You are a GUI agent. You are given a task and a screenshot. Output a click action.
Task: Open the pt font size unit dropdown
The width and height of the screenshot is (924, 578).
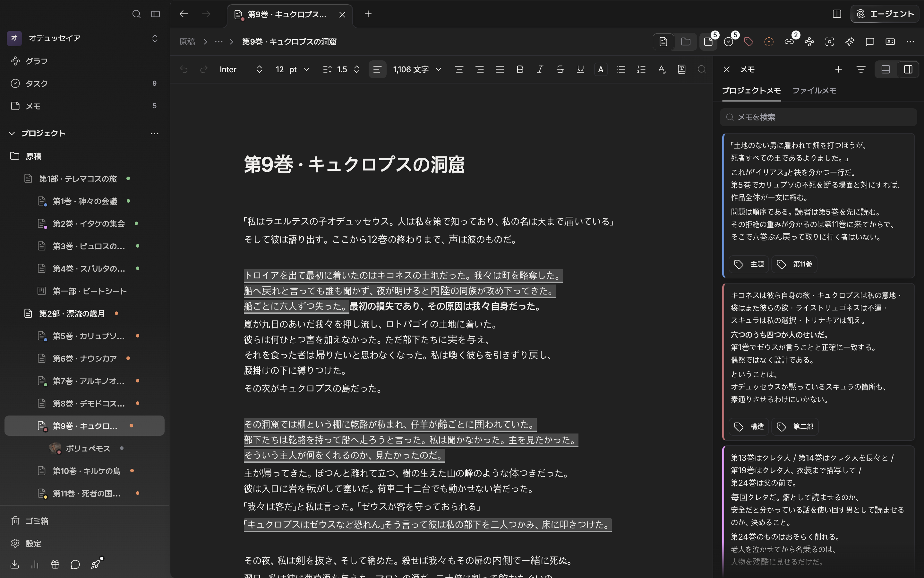pos(299,69)
